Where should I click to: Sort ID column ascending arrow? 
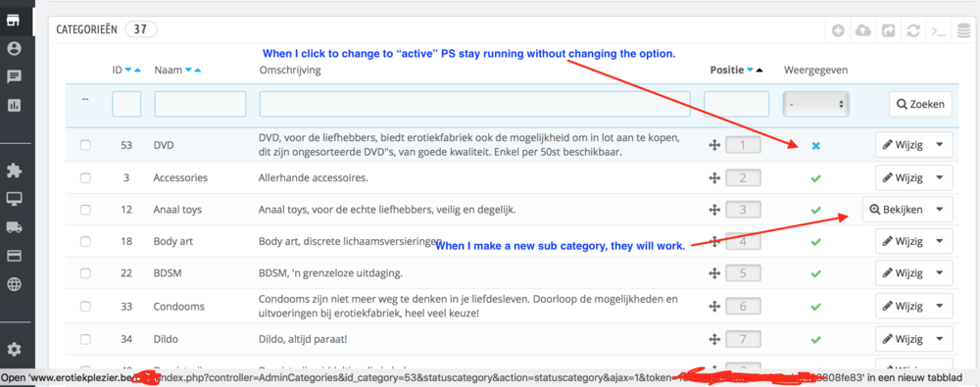[137, 71]
